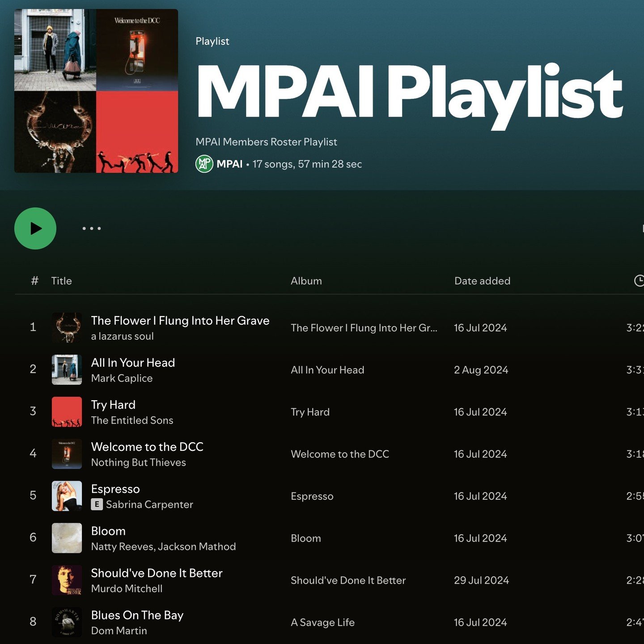Open artist Dom Martin
Viewport: 644px width, 644px height.
(119, 631)
